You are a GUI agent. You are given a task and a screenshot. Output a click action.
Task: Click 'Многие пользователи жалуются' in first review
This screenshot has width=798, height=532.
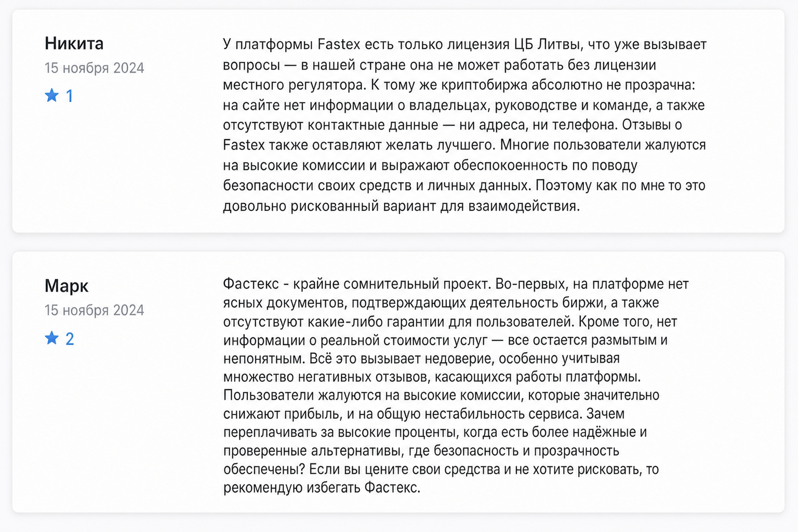(603, 145)
